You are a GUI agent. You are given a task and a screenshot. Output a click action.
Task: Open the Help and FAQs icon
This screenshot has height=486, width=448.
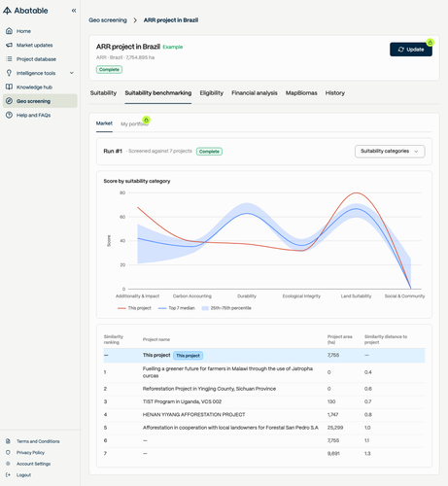(9, 115)
